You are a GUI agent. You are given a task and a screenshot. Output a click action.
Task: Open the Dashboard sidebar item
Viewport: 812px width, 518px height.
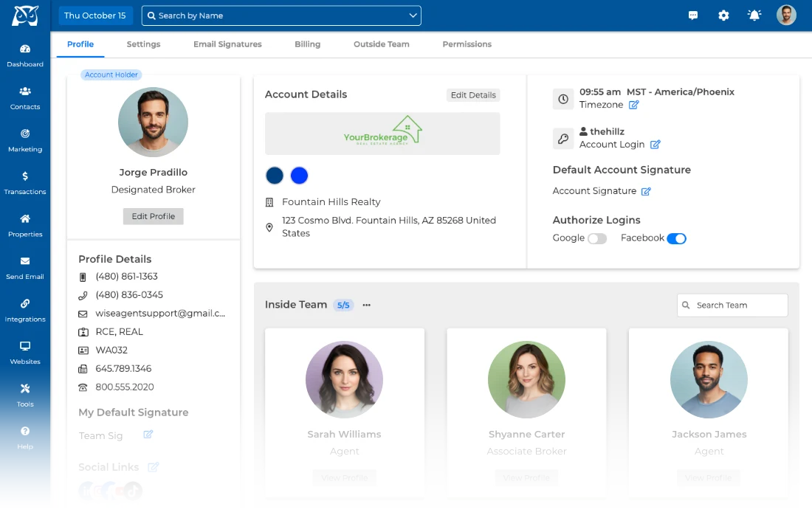pyautogui.click(x=25, y=56)
